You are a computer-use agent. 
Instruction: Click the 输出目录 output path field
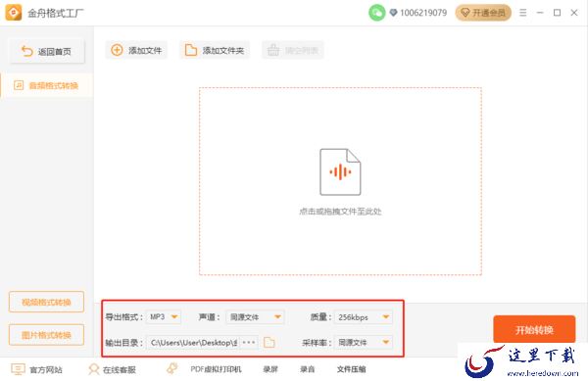(192, 343)
